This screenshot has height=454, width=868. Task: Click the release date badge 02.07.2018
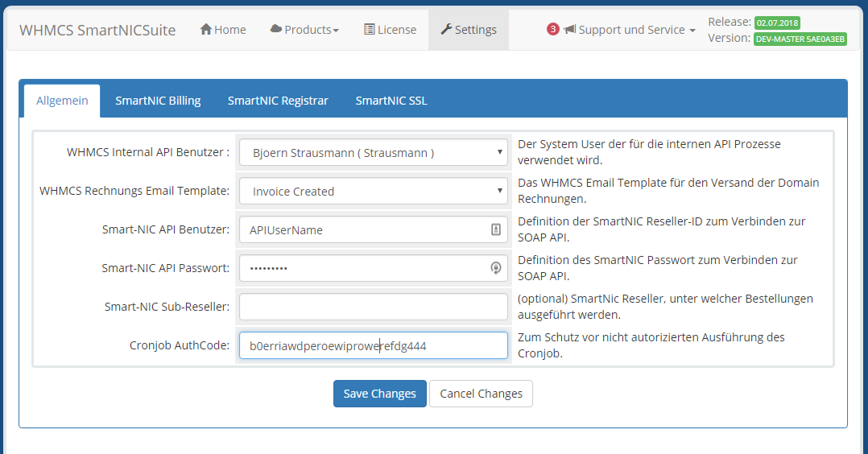pyautogui.click(x=777, y=23)
